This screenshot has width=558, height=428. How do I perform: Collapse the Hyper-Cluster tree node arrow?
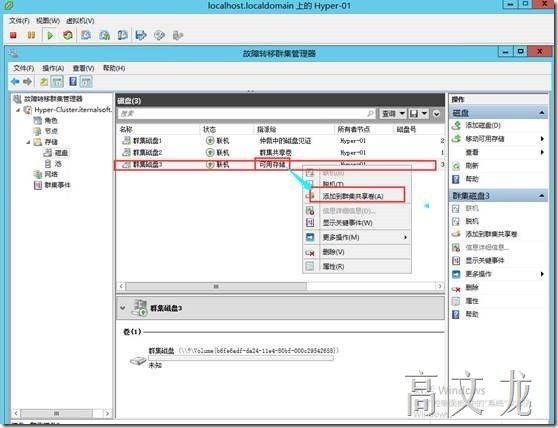18,110
